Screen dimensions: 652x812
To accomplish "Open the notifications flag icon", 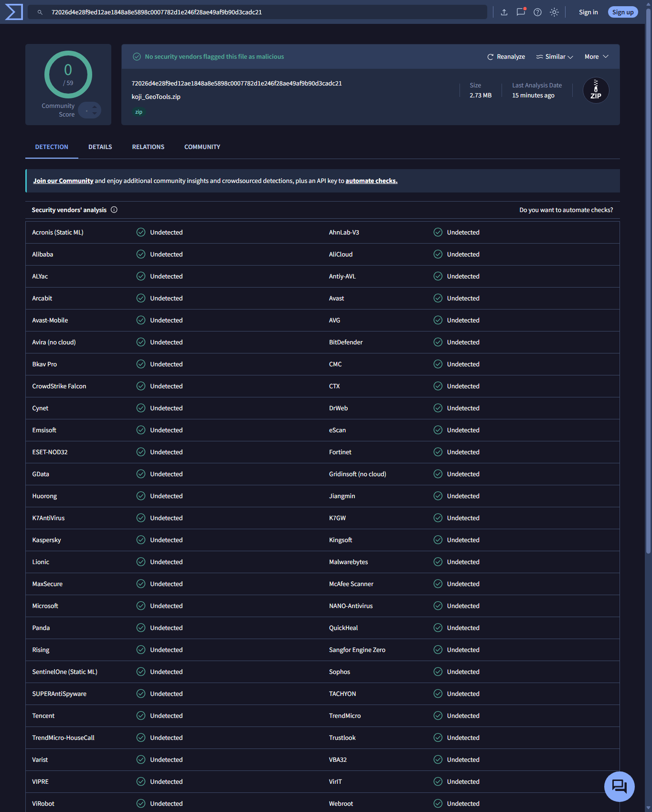I will click(x=521, y=12).
